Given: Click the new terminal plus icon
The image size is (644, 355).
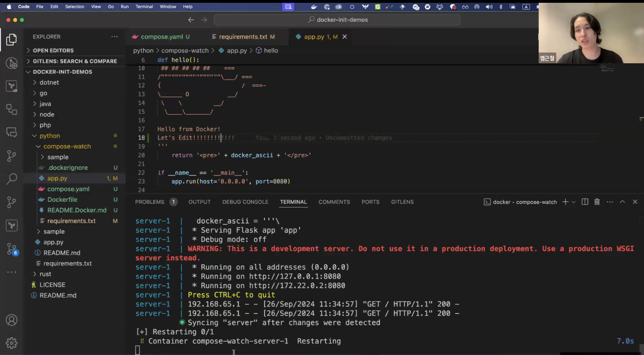Looking at the screenshot, I should pyautogui.click(x=565, y=202).
